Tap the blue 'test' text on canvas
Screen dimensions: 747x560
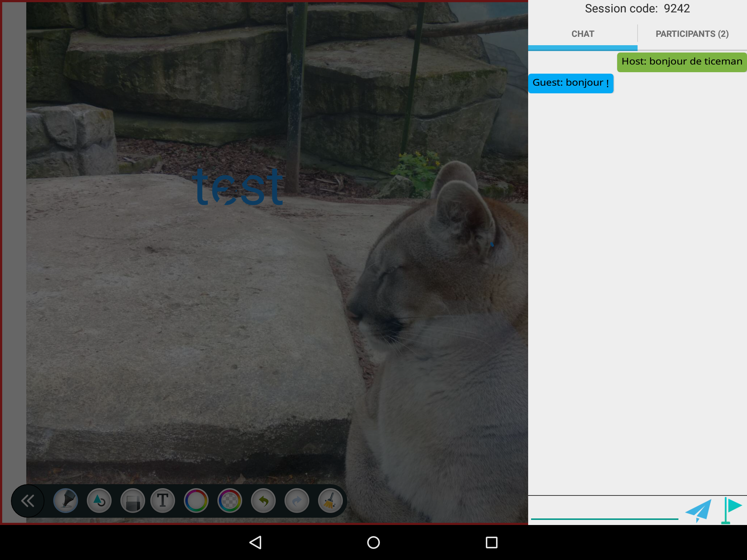pyautogui.click(x=238, y=187)
